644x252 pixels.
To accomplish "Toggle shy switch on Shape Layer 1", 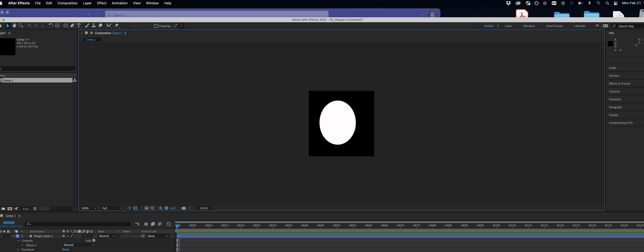I will coord(63,236).
